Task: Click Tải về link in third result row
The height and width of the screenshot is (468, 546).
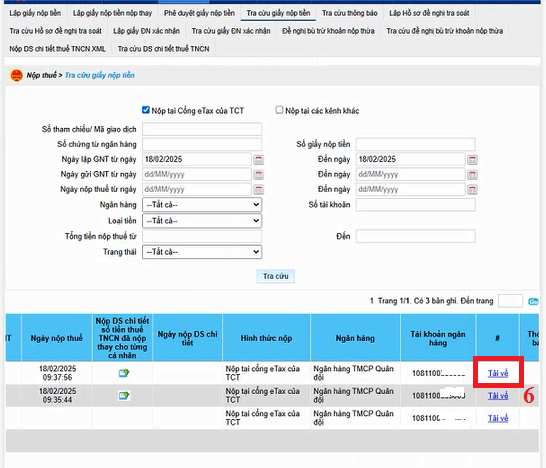Action: [498, 418]
